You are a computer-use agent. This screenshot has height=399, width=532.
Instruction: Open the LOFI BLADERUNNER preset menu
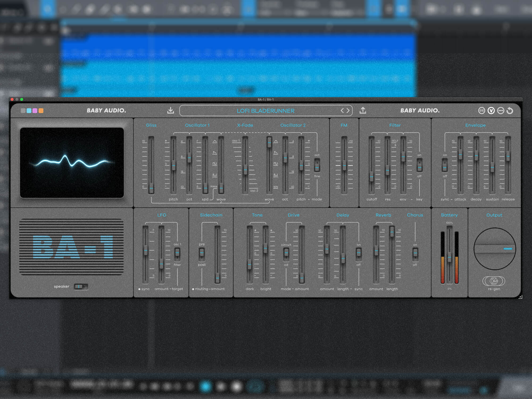[265, 111]
